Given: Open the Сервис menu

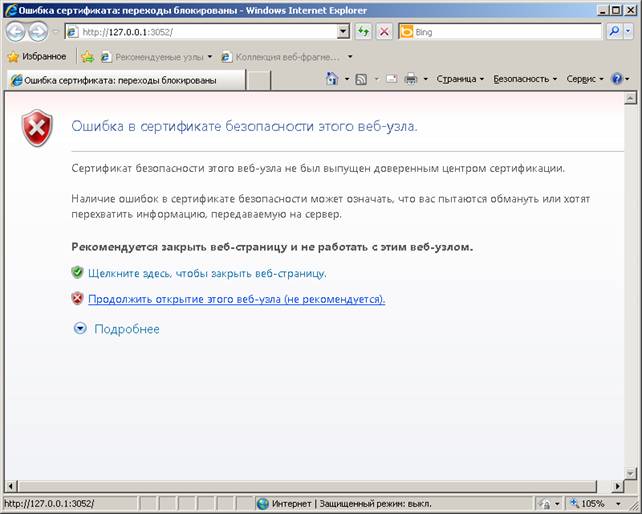Looking at the screenshot, I should (584, 79).
